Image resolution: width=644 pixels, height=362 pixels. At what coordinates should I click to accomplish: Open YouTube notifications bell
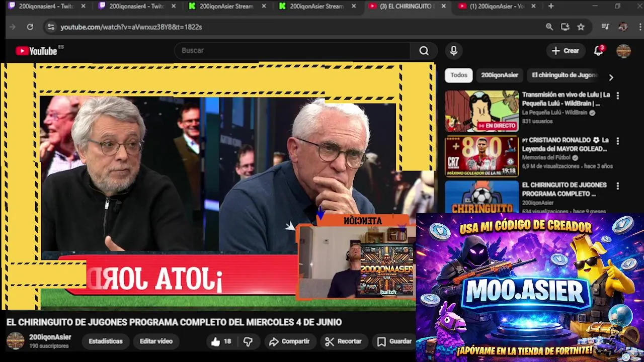(598, 51)
